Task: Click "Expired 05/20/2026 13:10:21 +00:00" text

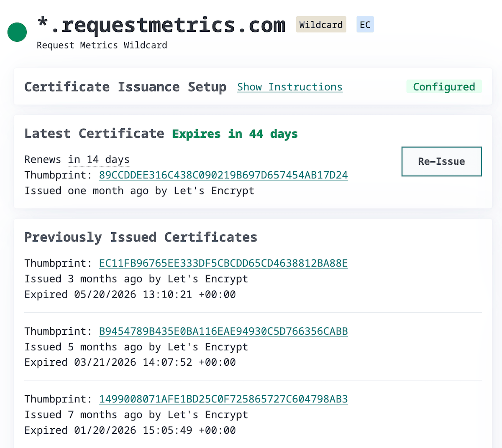Action: [130, 294]
